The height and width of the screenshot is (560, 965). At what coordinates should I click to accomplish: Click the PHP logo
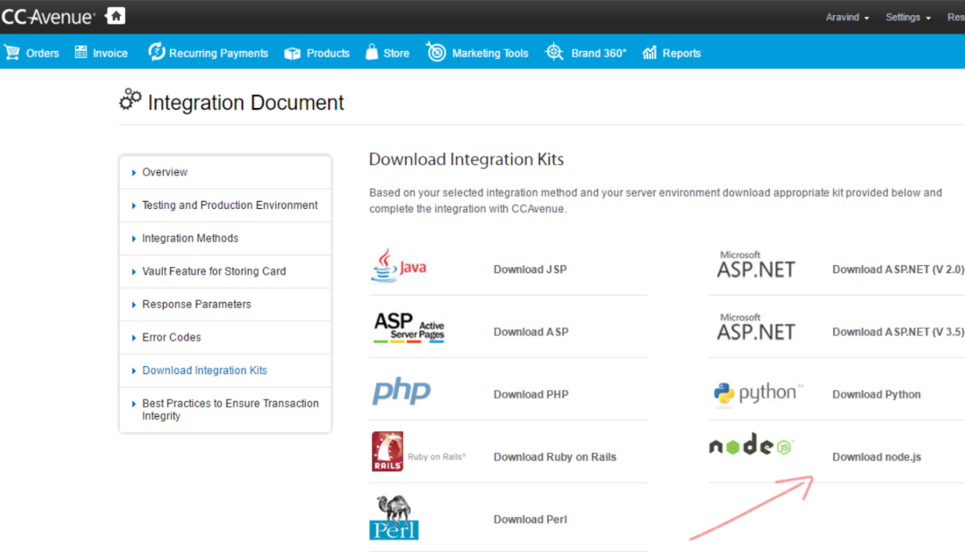point(401,392)
